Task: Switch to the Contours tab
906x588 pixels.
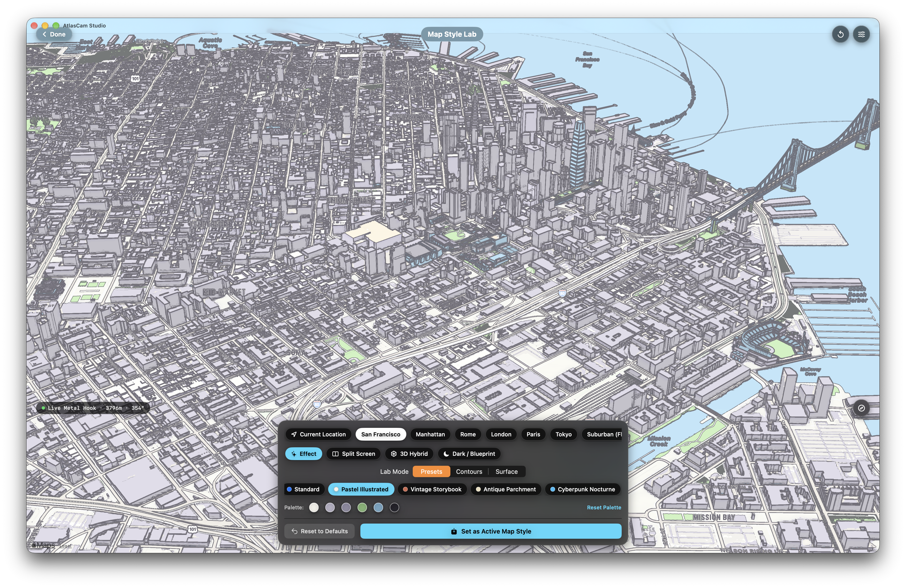Action: 469,471
